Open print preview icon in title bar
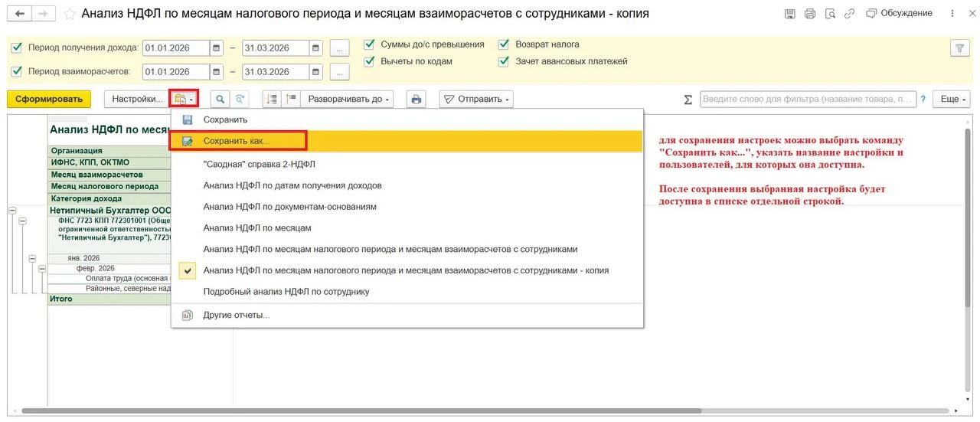Viewport: 980px width, 422px height. 830,14
